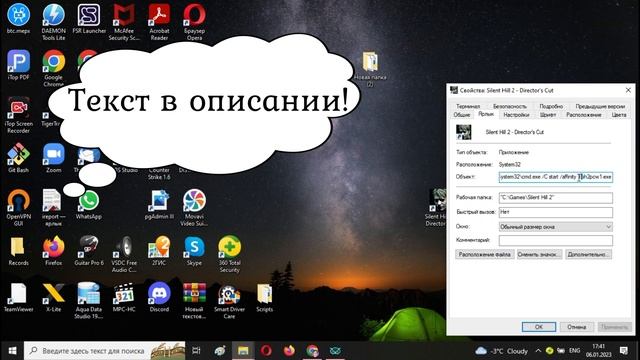
Task: Open the 2ГИС desktop shortcut
Action: click(x=159, y=251)
